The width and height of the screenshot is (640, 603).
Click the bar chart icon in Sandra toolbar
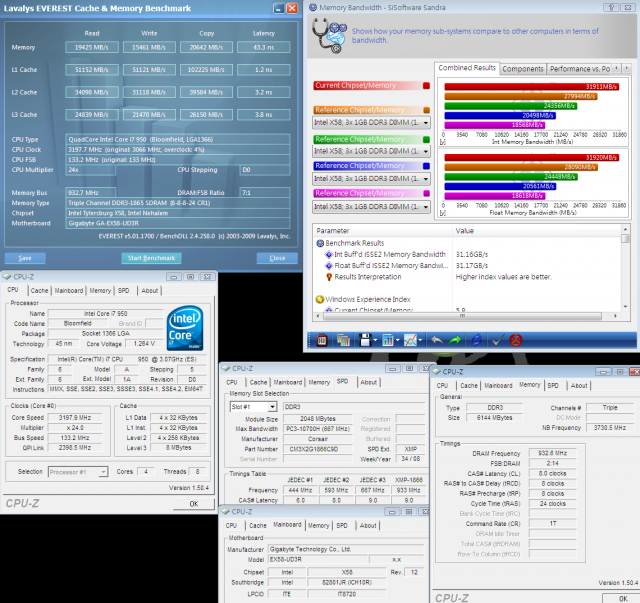(387, 340)
